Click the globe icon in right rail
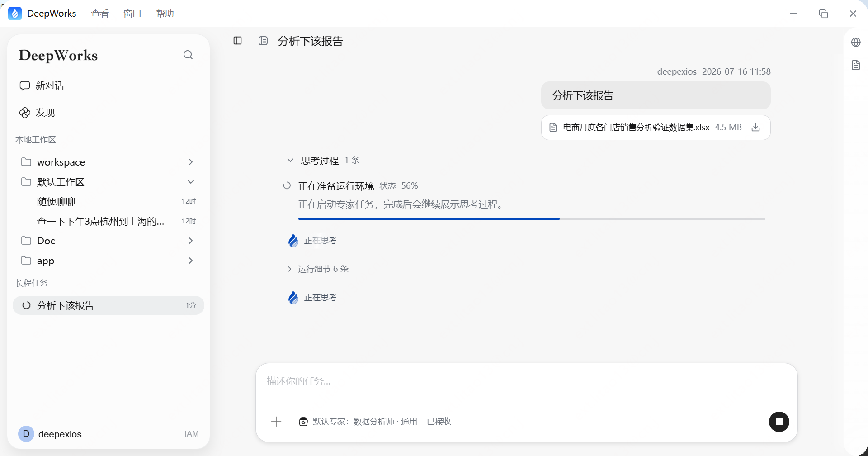 tap(856, 42)
